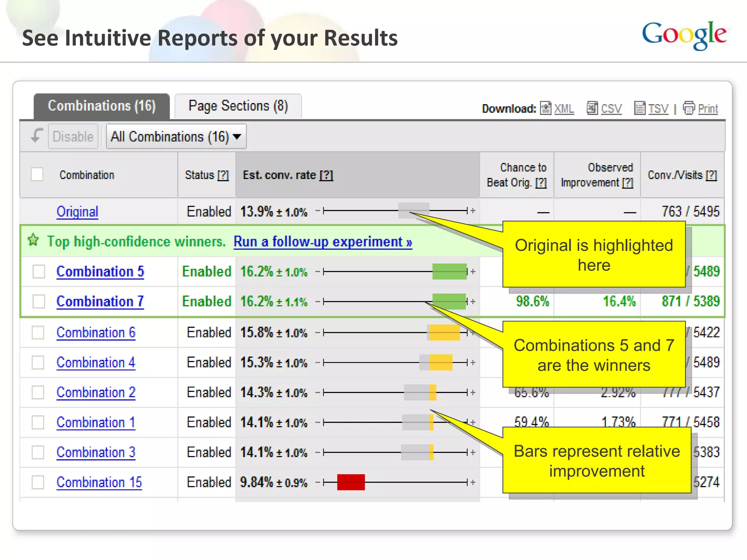The image size is (747, 560).
Task: Click the Disable button
Action: [73, 136]
